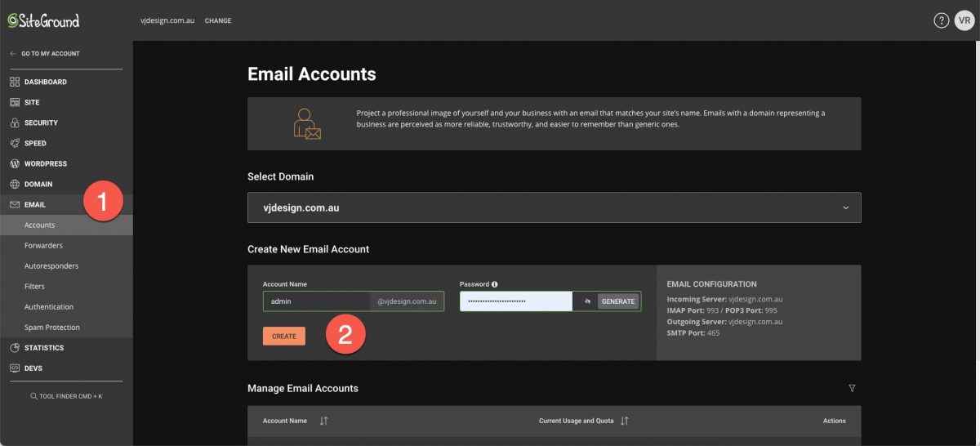Expand the Security sidebar section
The height and width of the screenshot is (446, 980).
tap(41, 123)
